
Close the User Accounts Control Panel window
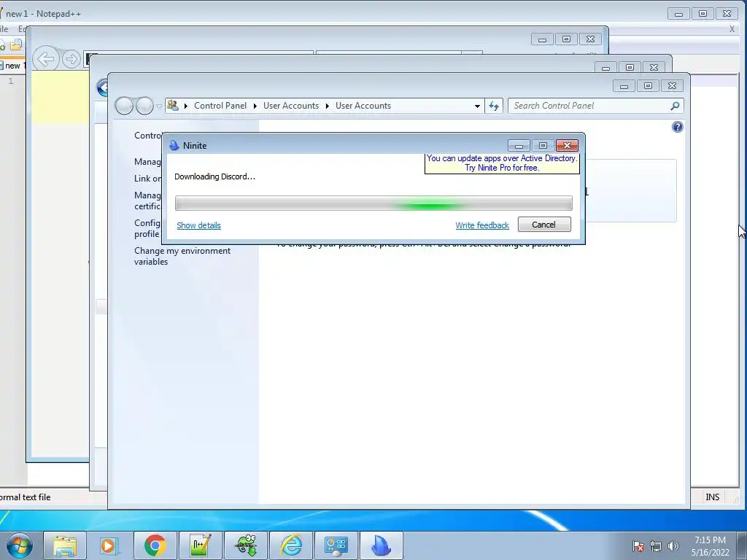[672, 86]
